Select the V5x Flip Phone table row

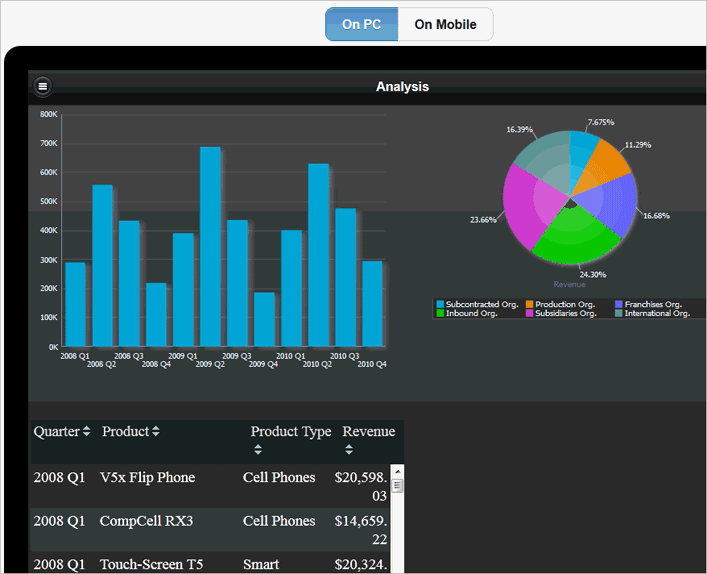pyautogui.click(x=210, y=486)
